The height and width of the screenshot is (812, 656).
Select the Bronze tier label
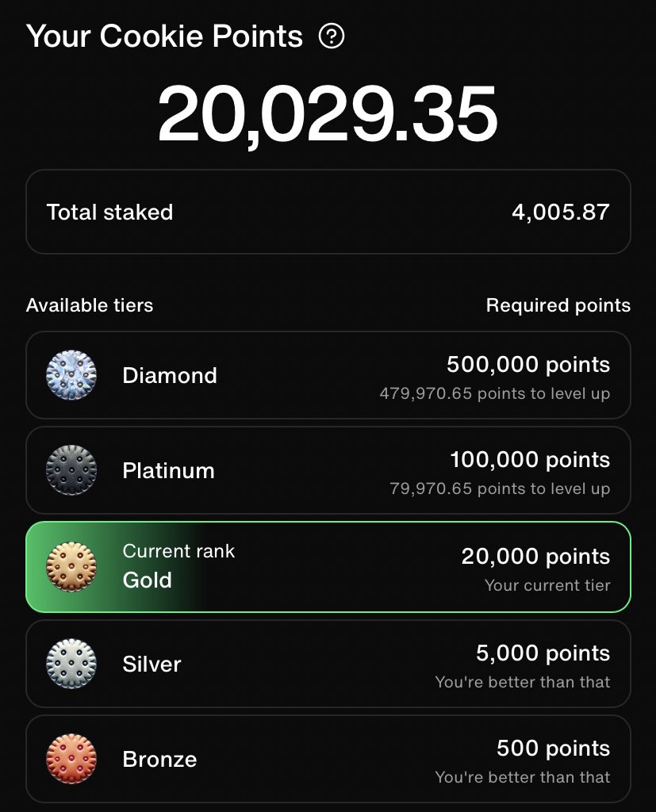(x=159, y=759)
